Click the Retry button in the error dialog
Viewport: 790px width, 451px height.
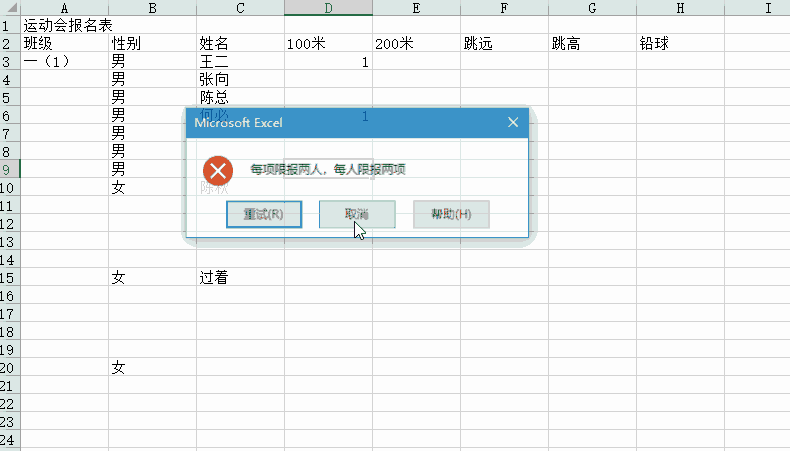(264, 214)
